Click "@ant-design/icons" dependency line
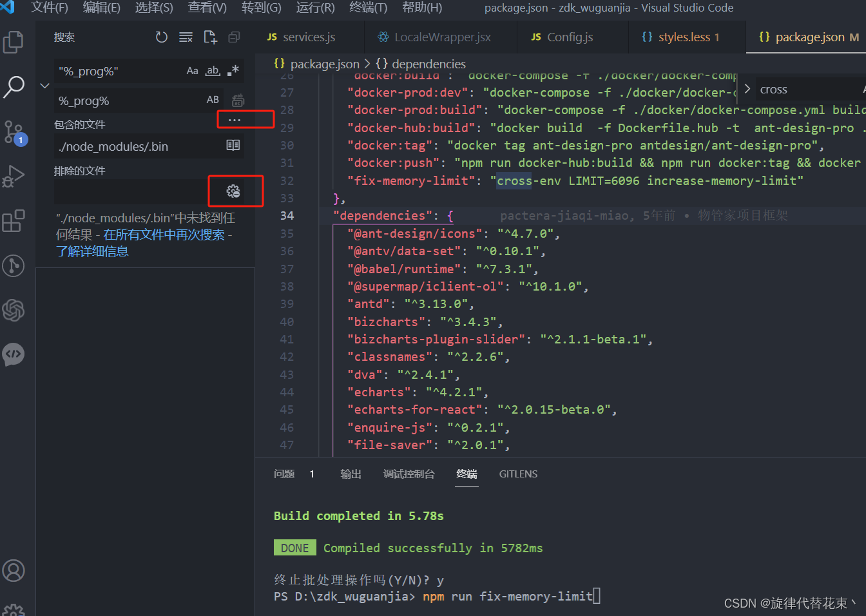This screenshot has height=616, width=866. click(x=454, y=233)
